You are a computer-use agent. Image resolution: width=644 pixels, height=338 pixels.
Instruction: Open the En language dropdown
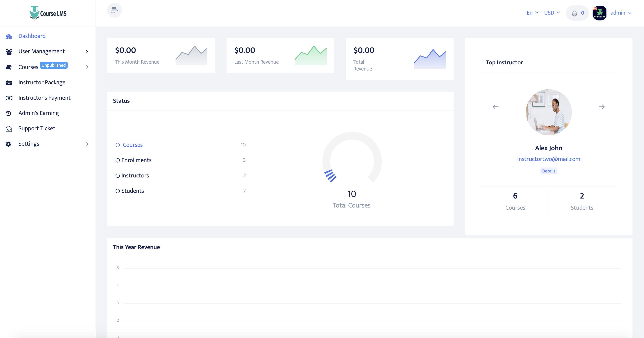pos(532,13)
